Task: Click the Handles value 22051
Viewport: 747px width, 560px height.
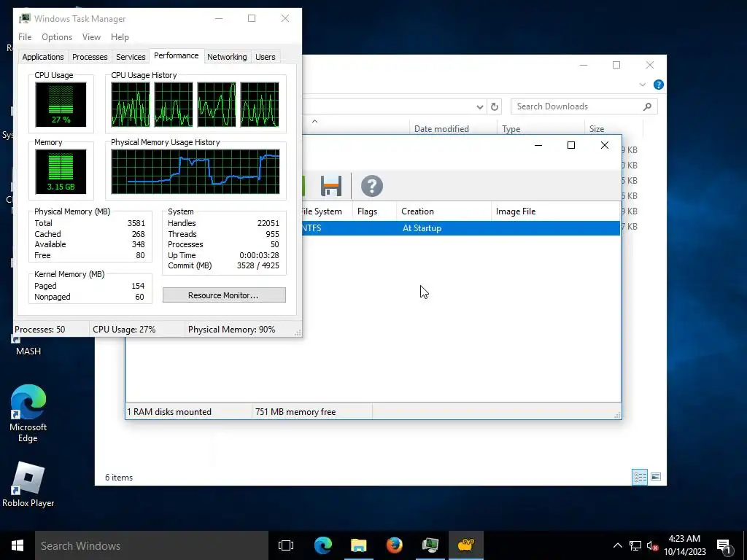Action: pyautogui.click(x=268, y=223)
